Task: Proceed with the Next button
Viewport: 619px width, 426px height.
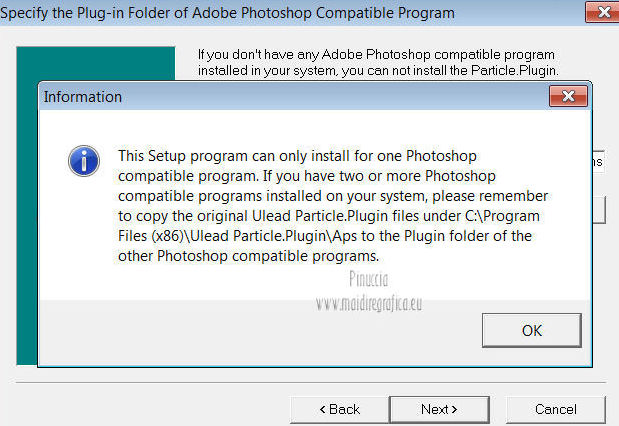Action: click(438, 409)
